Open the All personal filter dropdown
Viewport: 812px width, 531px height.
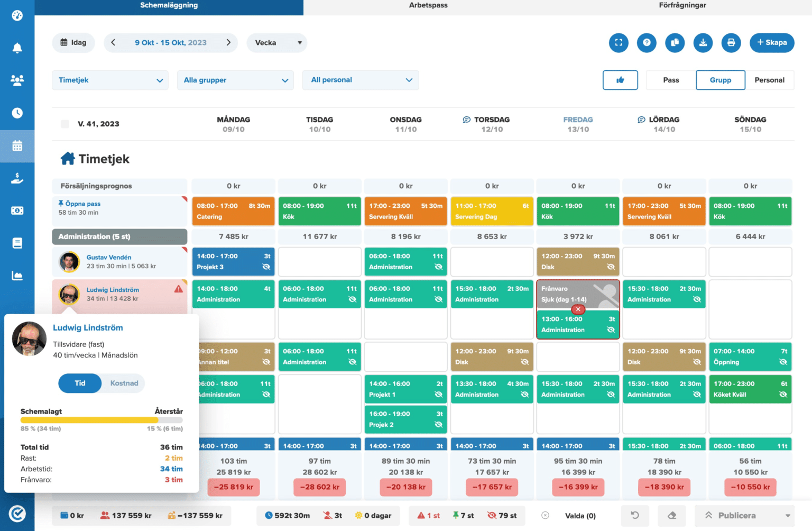[361, 80]
